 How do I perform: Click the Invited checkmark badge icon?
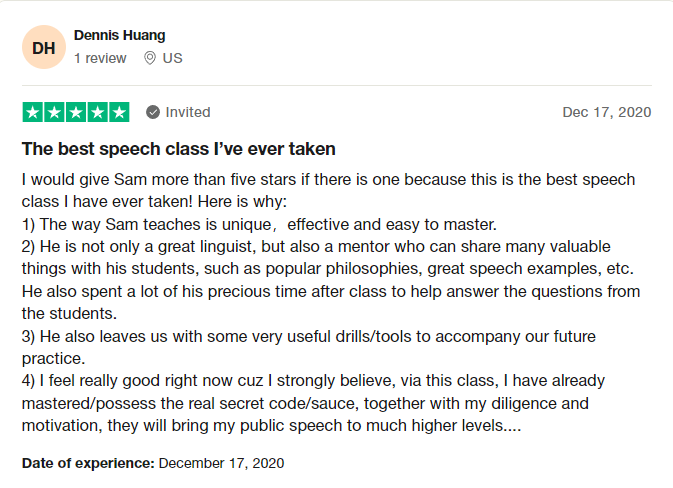click(x=153, y=112)
